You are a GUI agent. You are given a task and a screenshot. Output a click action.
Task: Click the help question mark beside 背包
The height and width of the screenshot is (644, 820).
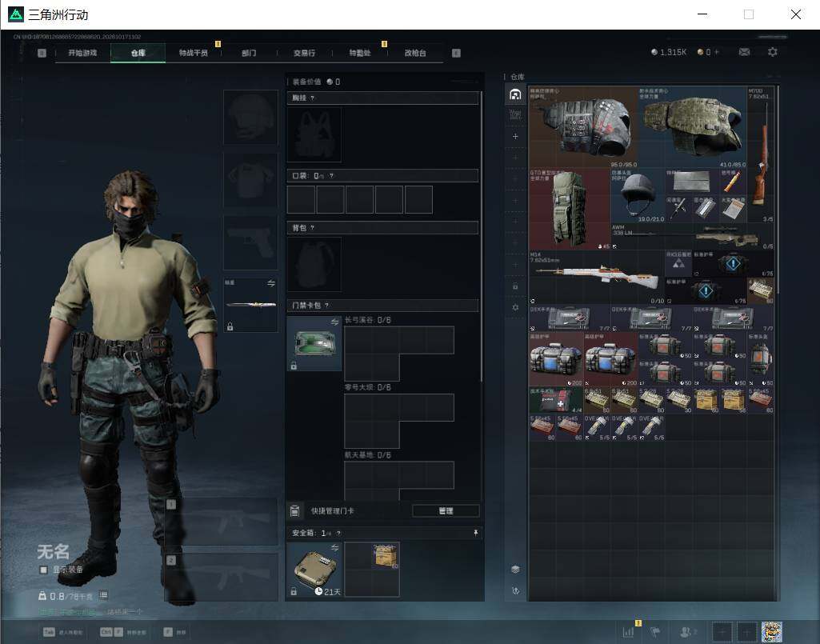(312, 227)
